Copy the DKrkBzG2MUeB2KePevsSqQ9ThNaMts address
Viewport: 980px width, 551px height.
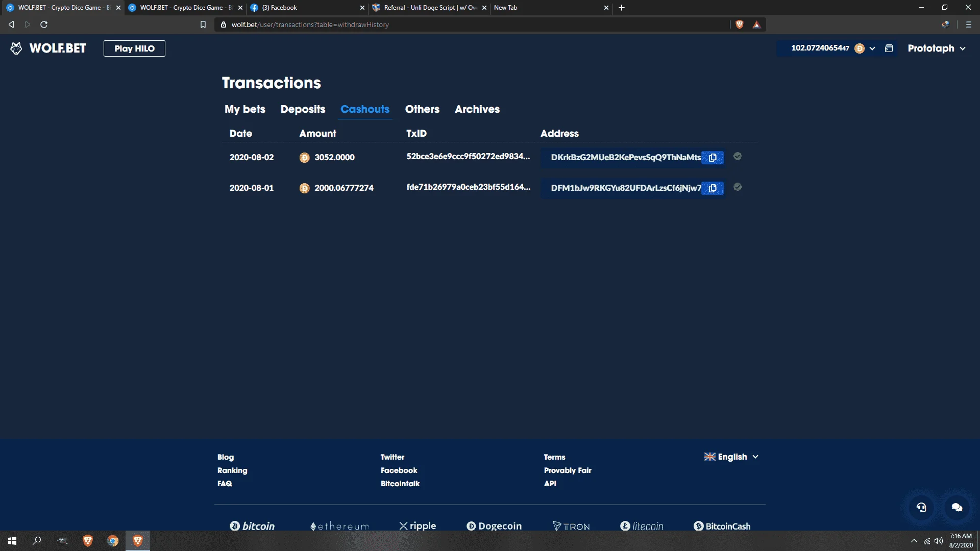coord(713,158)
